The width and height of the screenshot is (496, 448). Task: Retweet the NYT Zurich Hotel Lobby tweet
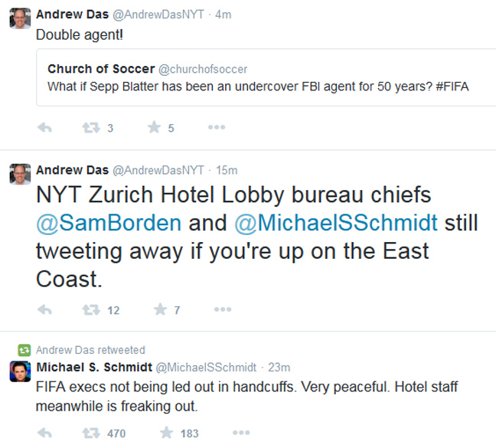(x=91, y=309)
